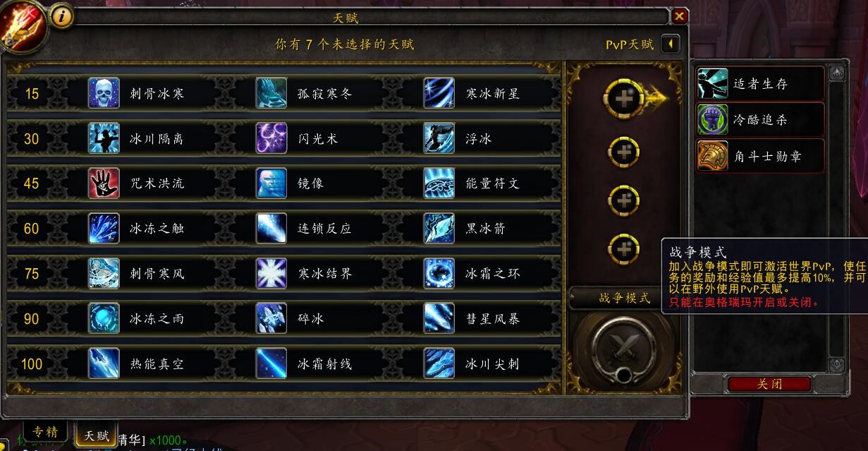
Task: Click the red 关闭 button
Action: [769, 384]
